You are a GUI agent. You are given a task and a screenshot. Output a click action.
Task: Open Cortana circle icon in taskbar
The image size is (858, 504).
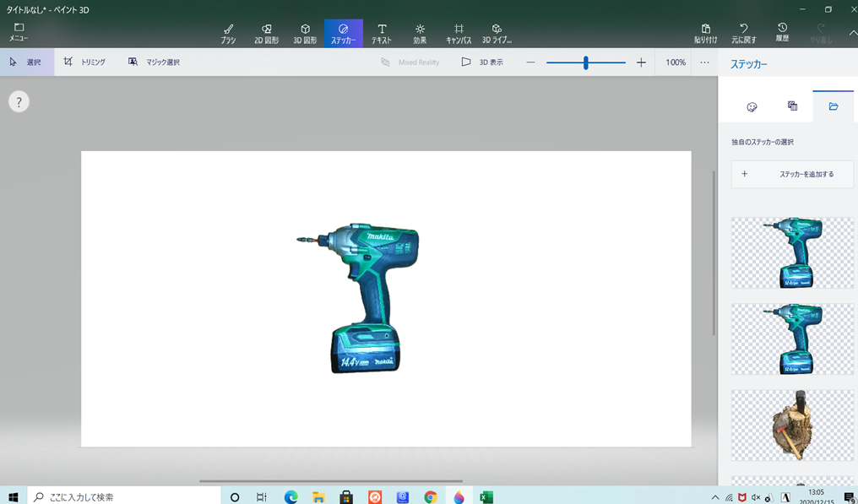tap(235, 497)
